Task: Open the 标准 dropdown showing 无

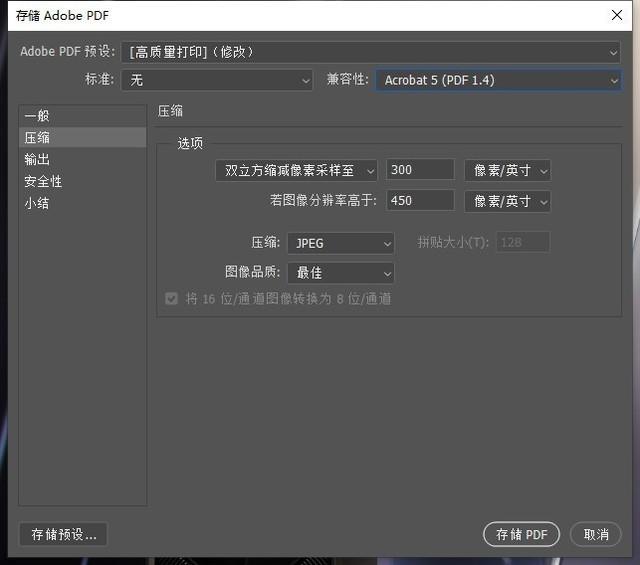Action: [x=217, y=80]
